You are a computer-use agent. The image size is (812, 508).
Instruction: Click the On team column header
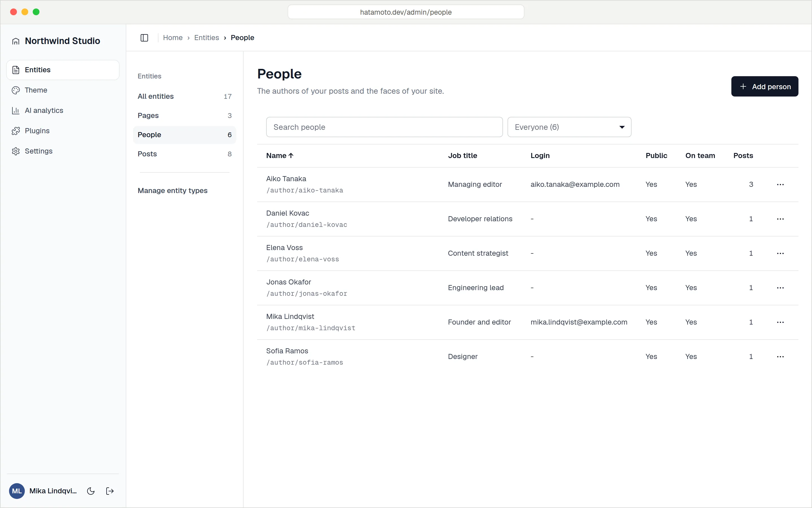[x=700, y=156]
